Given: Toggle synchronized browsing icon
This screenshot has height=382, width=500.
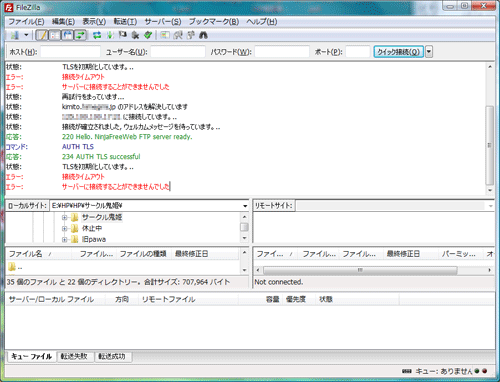Looking at the screenshot, I should (191, 35).
